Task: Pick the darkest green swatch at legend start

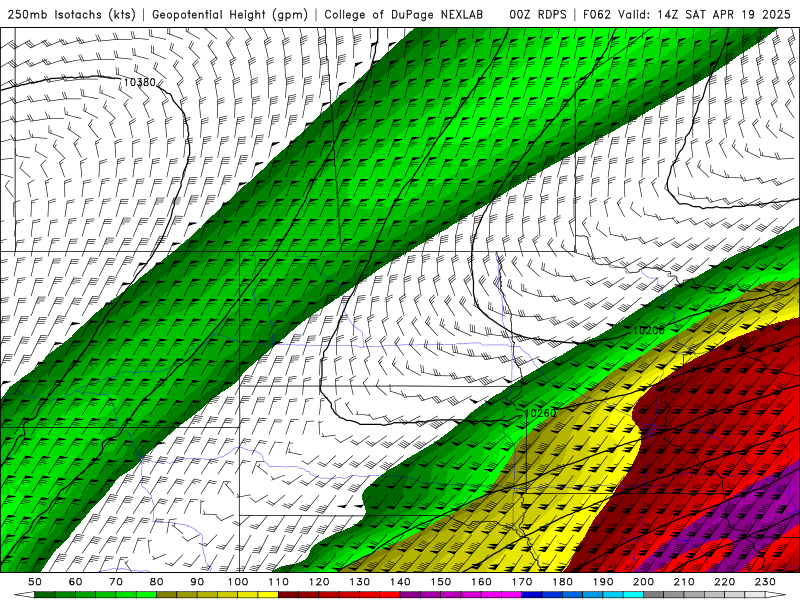Action: pos(45,594)
